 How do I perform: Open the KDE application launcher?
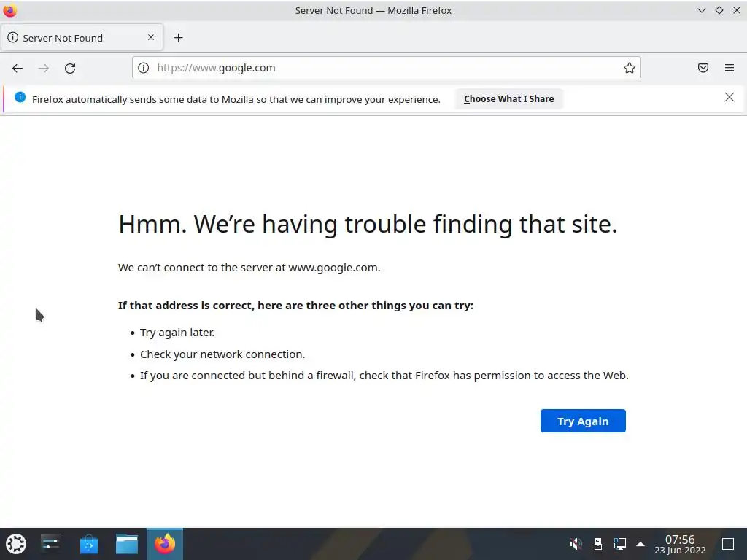pyautogui.click(x=16, y=544)
